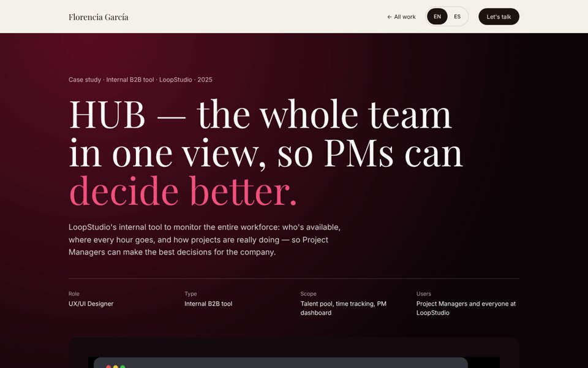Image resolution: width=588 pixels, height=368 pixels.
Task: Switch language to ES
Action: pyautogui.click(x=457, y=17)
